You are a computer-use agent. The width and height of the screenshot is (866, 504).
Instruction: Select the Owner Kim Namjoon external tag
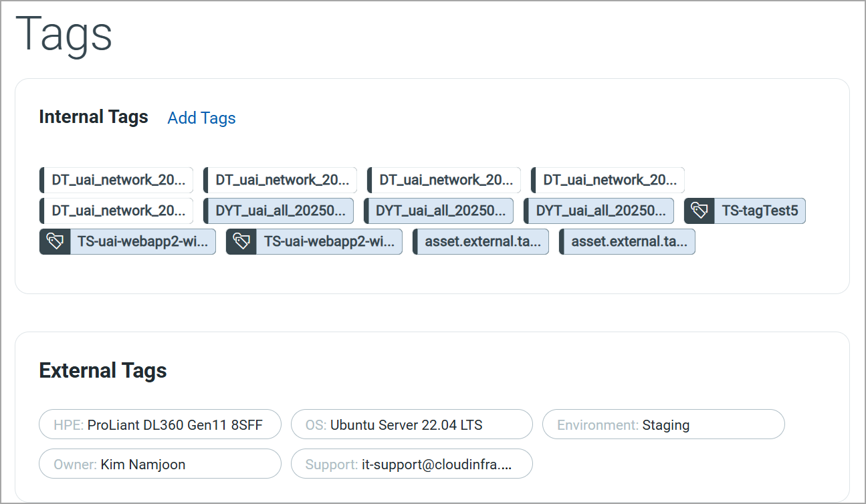click(160, 464)
